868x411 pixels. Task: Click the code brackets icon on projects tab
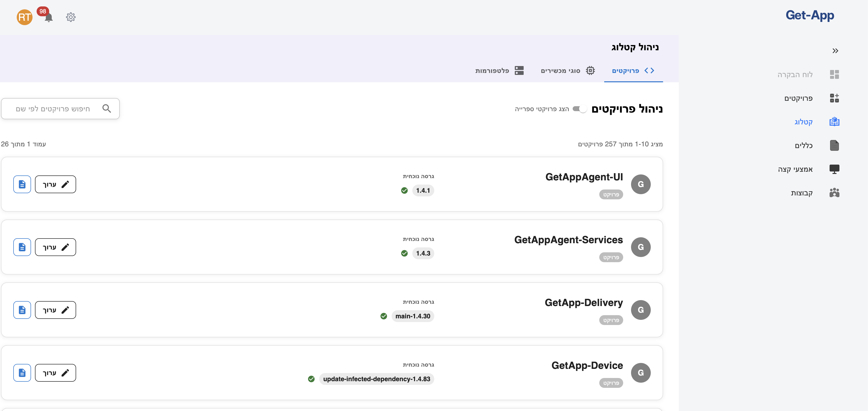(649, 70)
